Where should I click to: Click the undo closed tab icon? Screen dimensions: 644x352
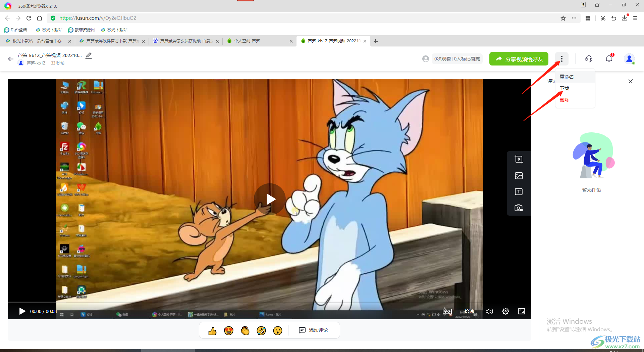[x=614, y=18]
